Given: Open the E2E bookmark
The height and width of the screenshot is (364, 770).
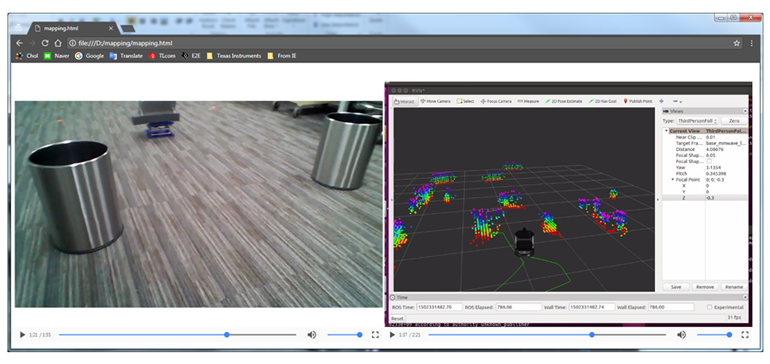Looking at the screenshot, I should (191, 56).
